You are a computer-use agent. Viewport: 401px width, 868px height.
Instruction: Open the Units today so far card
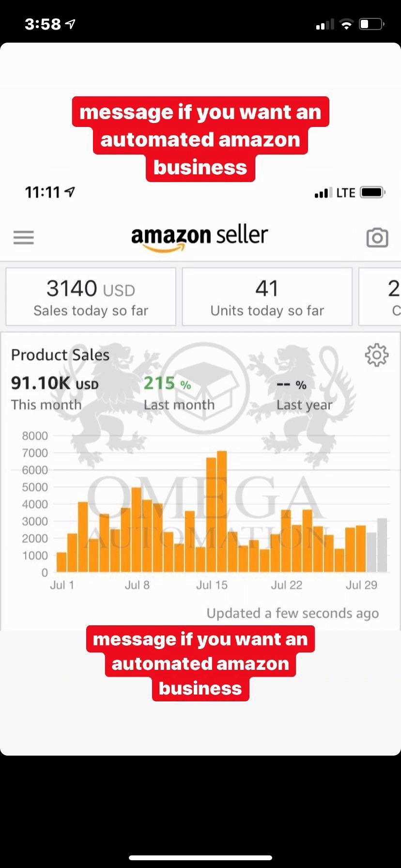coord(267,296)
